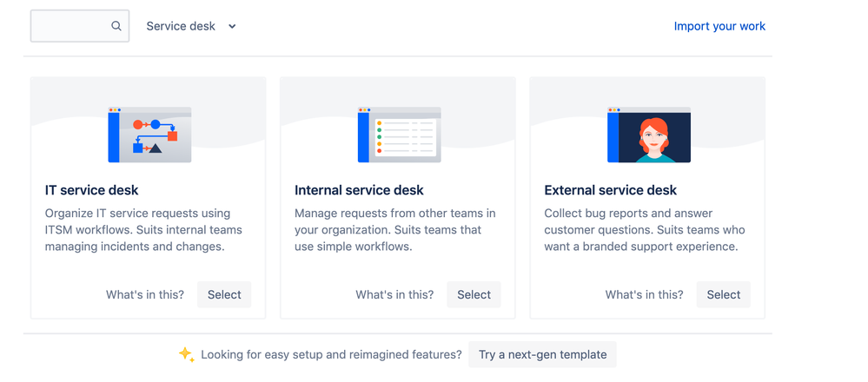This screenshot has height=382, width=868.
Task: Open the Service desk category dropdown
Action: tap(191, 26)
